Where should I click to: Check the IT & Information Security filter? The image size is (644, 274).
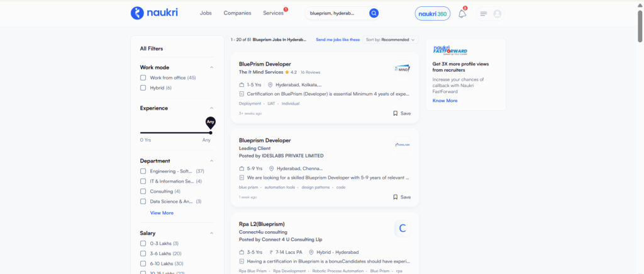[143, 181]
